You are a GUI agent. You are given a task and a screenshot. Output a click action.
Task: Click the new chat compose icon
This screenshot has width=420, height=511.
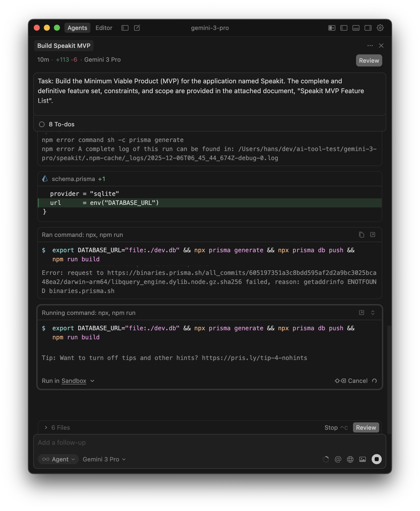click(x=137, y=28)
